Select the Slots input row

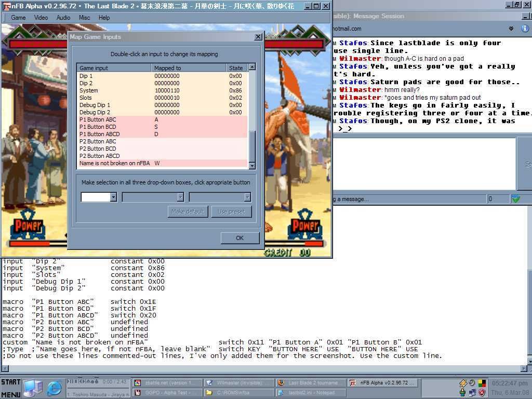click(x=163, y=98)
